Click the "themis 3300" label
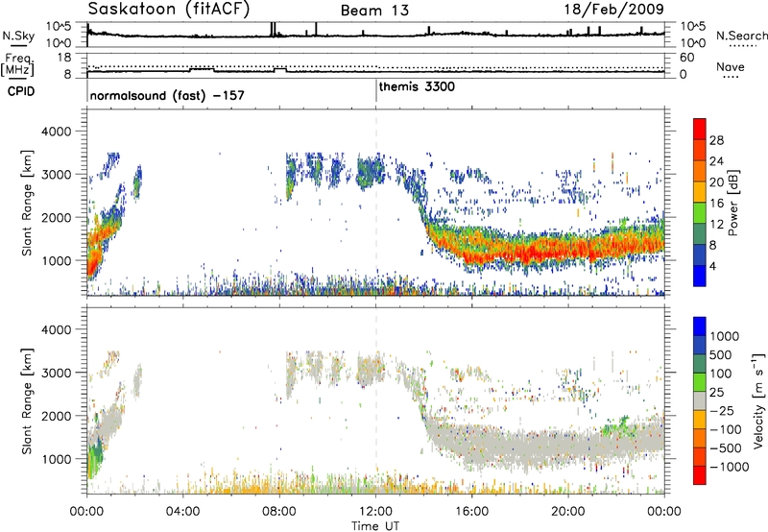Screen dimensions: 768x532 [x=417, y=86]
